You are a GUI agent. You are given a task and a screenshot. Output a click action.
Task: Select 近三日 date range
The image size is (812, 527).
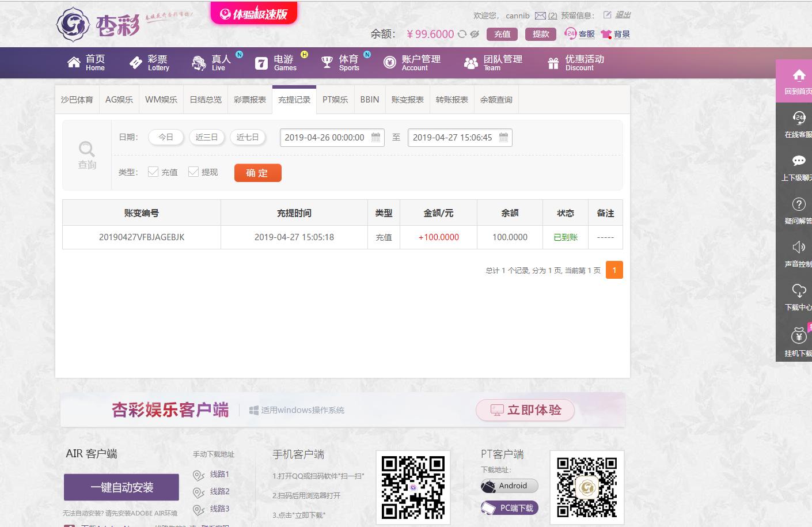[x=207, y=137]
